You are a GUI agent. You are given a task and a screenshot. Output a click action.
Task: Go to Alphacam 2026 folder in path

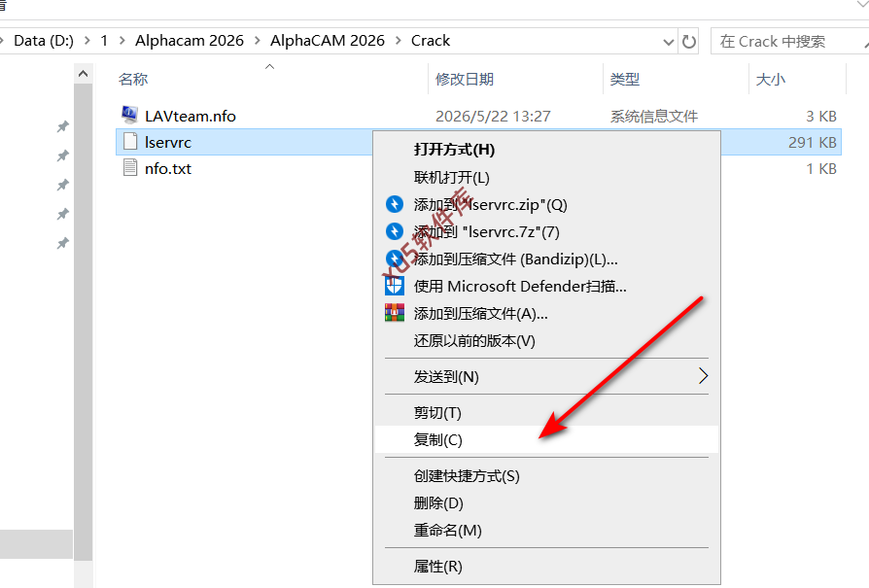[190, 41]
